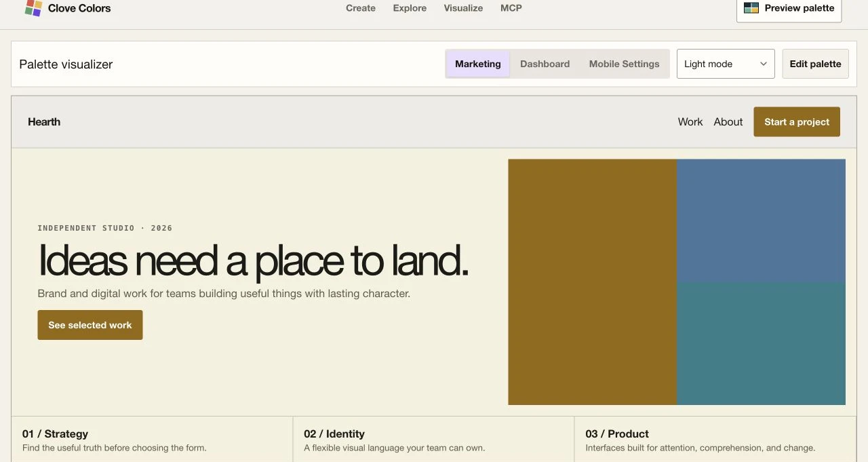The height and width of the screenshot is (462, 868).
Task: Click the Hearth brand name
Action: click(44, 122)
